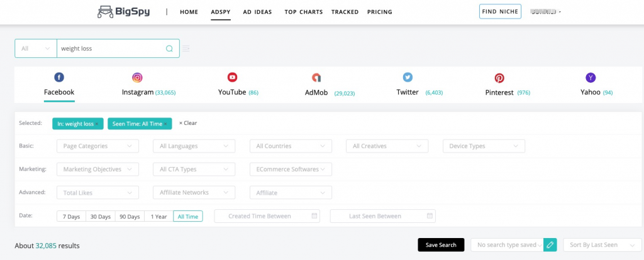This screenshot has height=260, width=644.
Task: Switch to the Pinterest tab
Action: [508, 93]
